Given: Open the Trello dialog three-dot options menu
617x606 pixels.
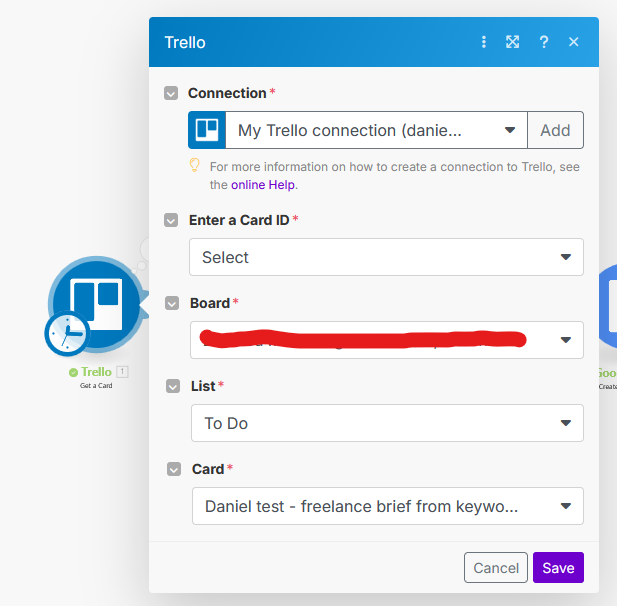Looking at the screenshot, I should pos(484,42).
